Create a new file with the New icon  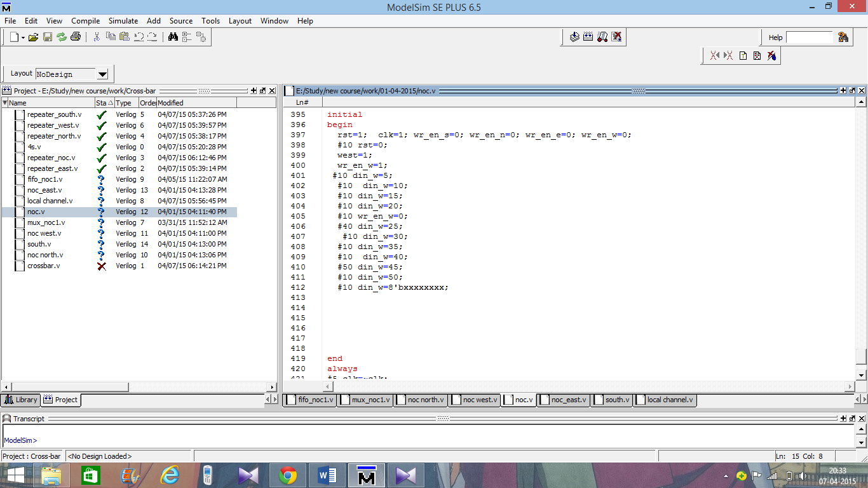tap(14, 37)
